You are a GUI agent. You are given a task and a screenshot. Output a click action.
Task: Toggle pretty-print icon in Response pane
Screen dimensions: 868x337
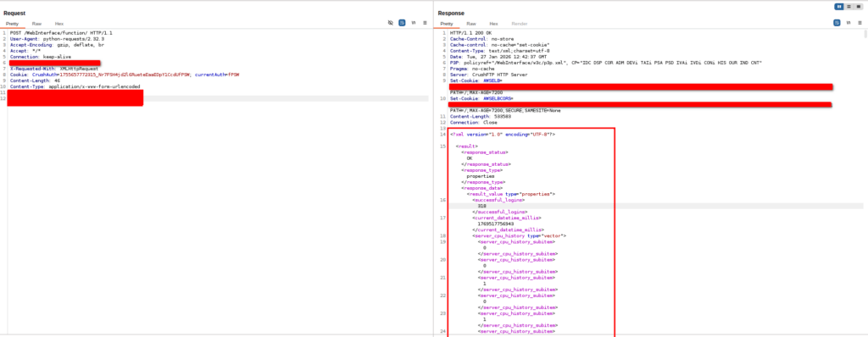837,23
